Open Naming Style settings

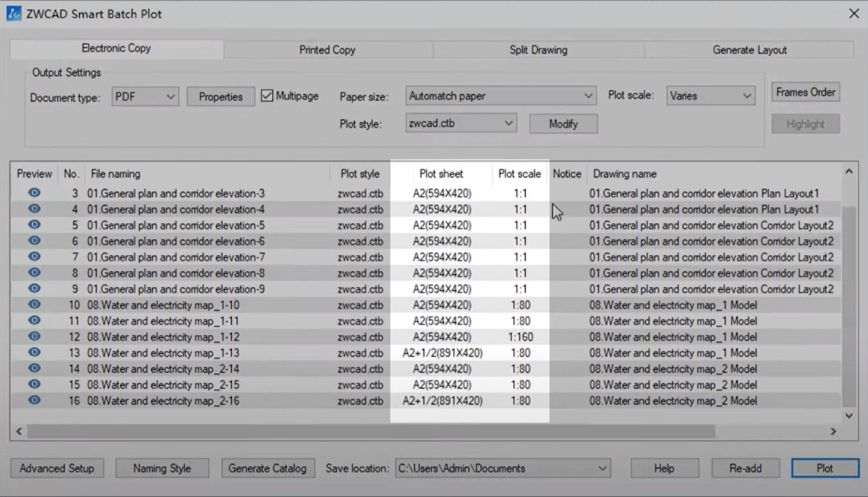click(162, 468)
